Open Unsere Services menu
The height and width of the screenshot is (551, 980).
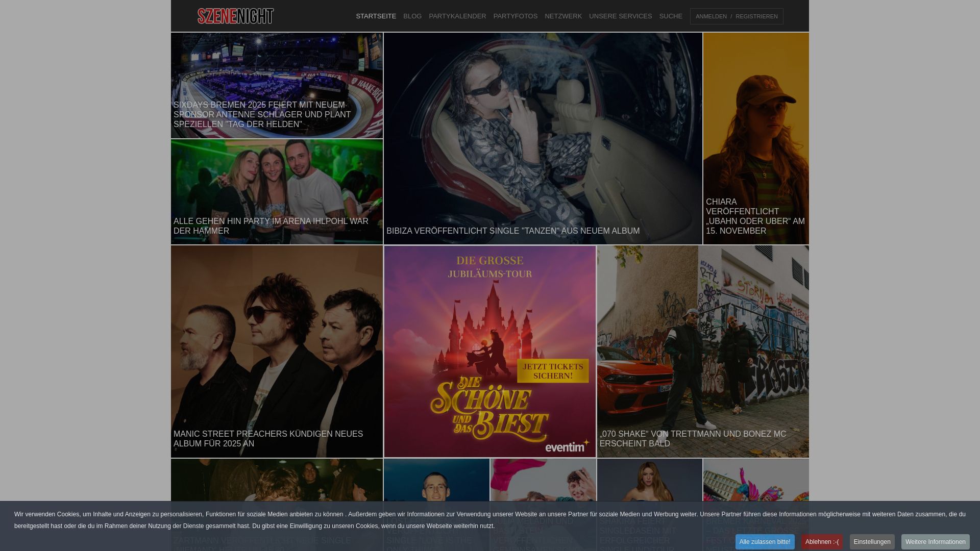pyautogui.click(x=620, y=16)
